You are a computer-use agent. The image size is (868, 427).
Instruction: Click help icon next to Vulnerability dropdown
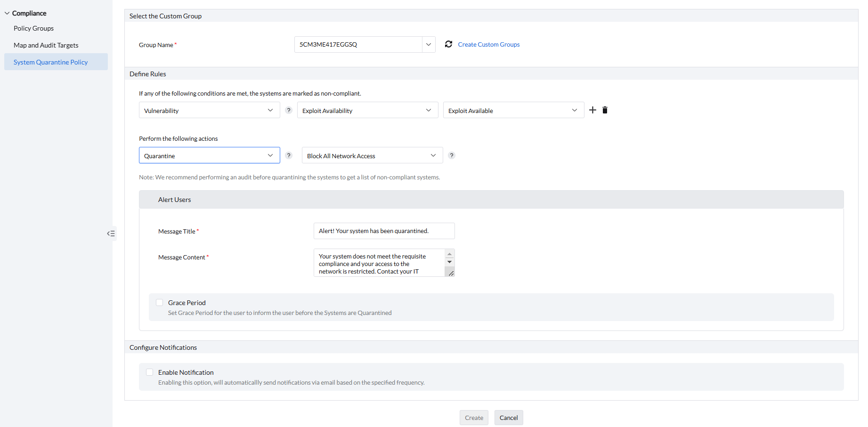coord(289,110)
